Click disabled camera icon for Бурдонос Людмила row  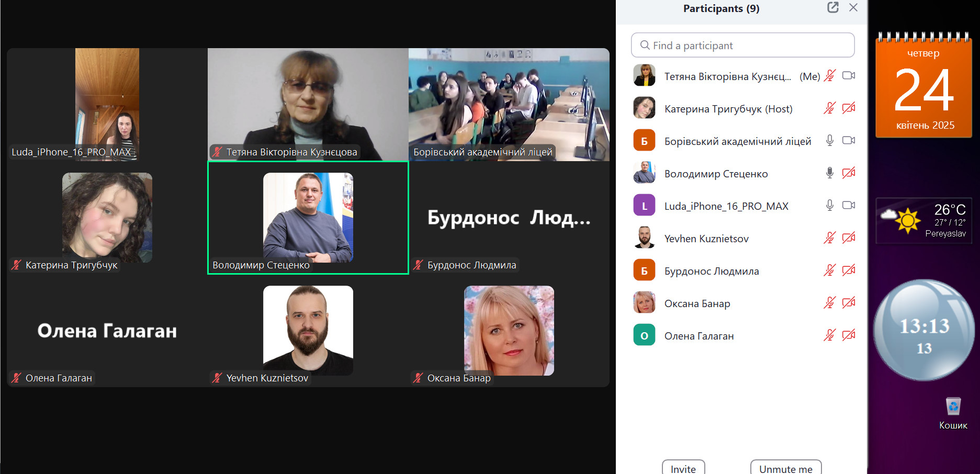(849, 270)
